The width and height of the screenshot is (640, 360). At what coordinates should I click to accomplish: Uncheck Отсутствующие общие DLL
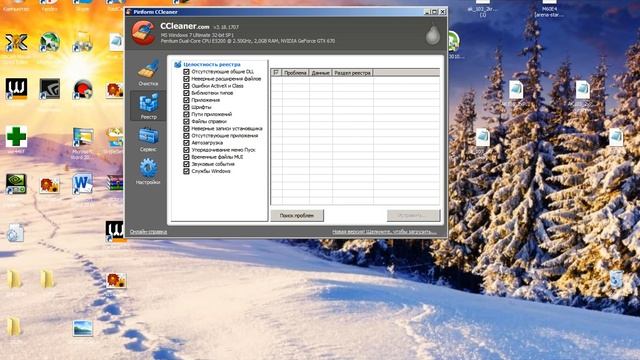(186, 72)
